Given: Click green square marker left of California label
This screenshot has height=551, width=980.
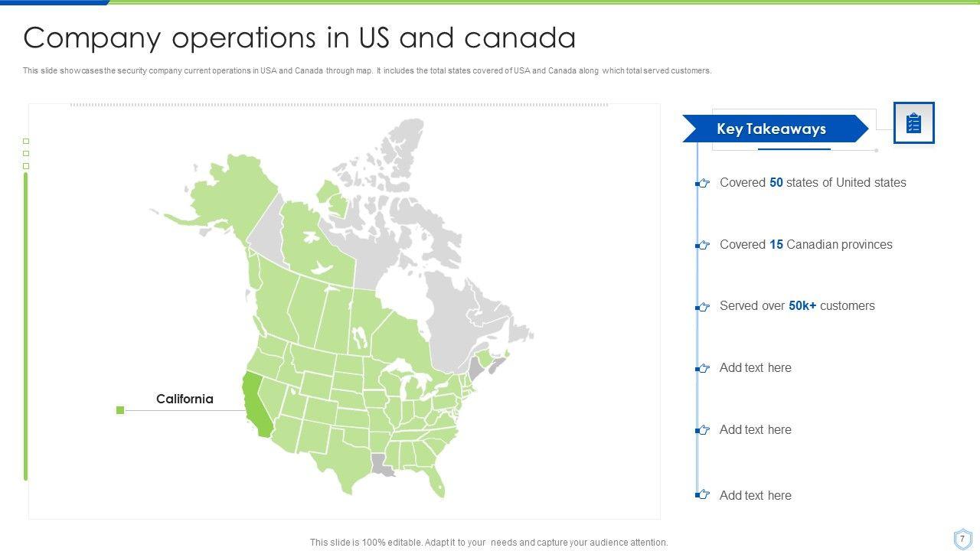Looking at the screenshot, I should (x=120, y=410).
